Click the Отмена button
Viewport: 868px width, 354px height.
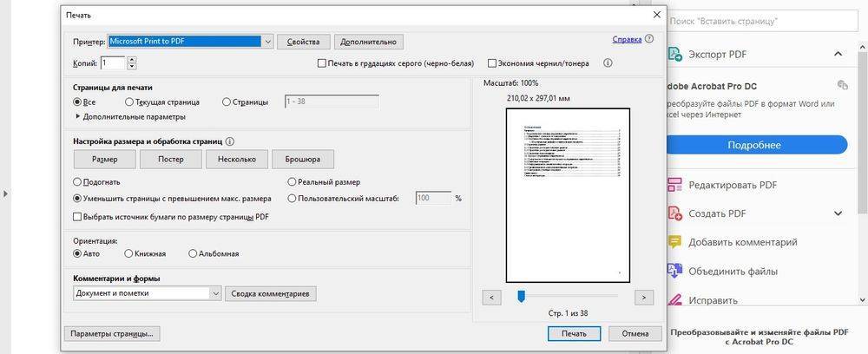pyautogui.click(x=635, y=333)
